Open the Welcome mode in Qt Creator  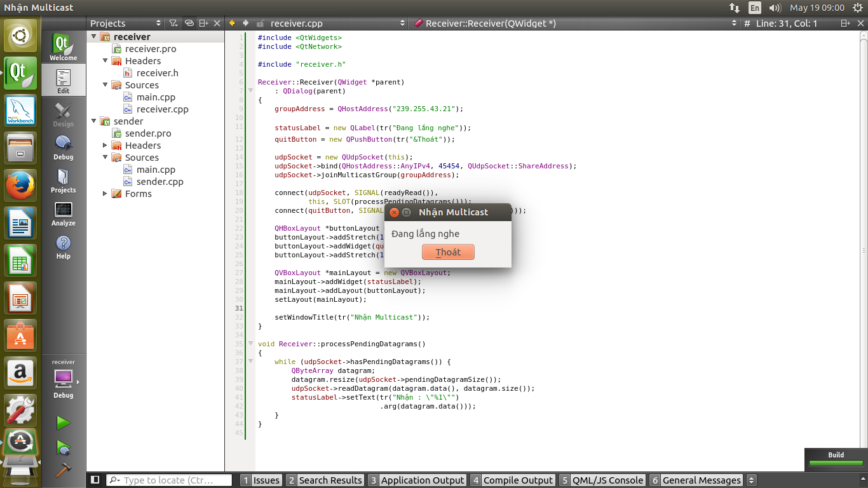click(63, 48)
